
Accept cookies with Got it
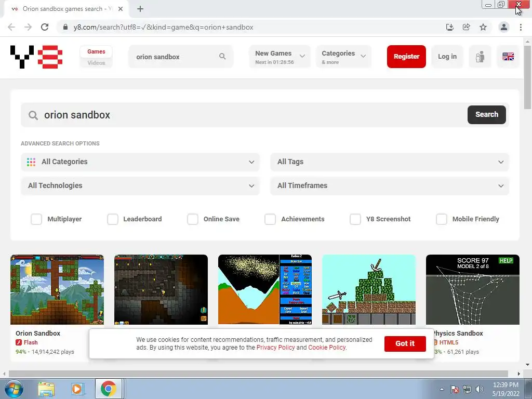click(405, 344)
